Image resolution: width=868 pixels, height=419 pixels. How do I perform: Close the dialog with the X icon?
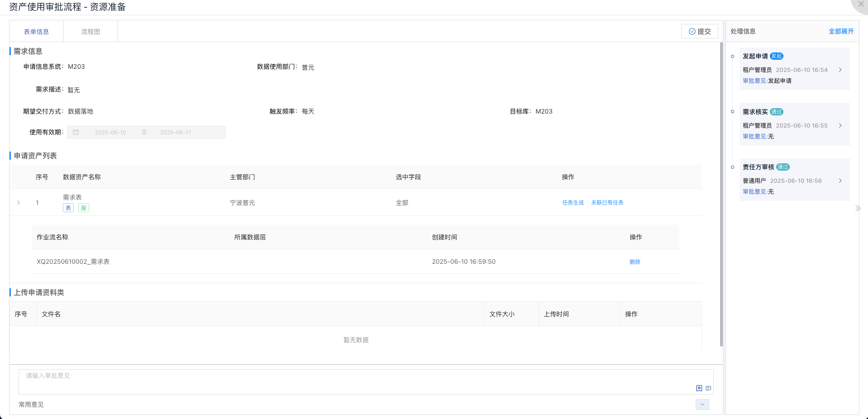click(x=861, y=4)
